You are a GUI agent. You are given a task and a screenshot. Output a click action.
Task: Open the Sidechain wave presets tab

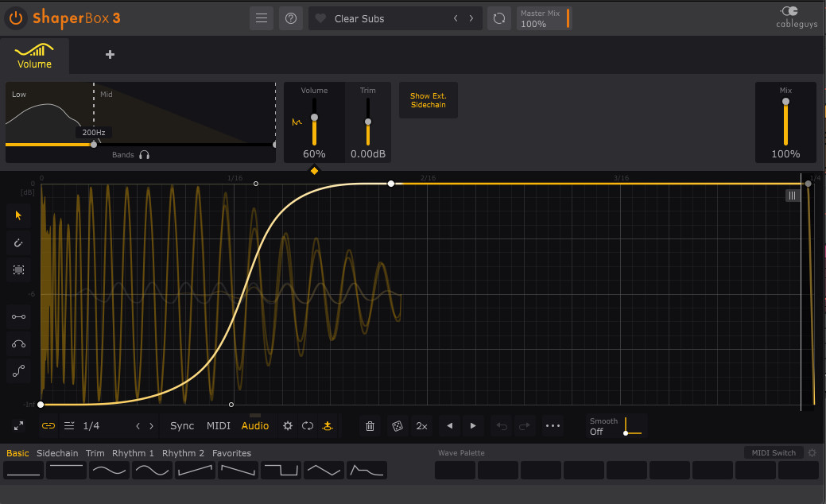tap(57, 453)
